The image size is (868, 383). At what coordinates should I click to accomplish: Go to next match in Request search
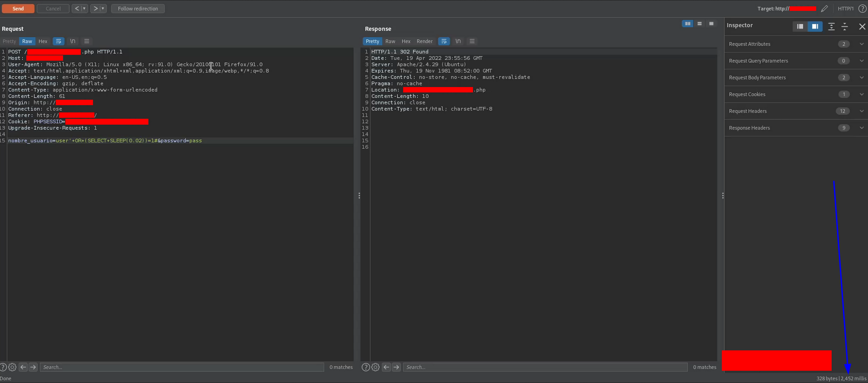tap(33, 367)
